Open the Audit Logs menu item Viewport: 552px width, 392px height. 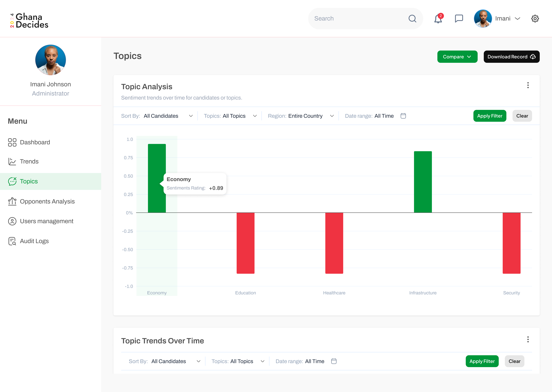click(34, 241)
